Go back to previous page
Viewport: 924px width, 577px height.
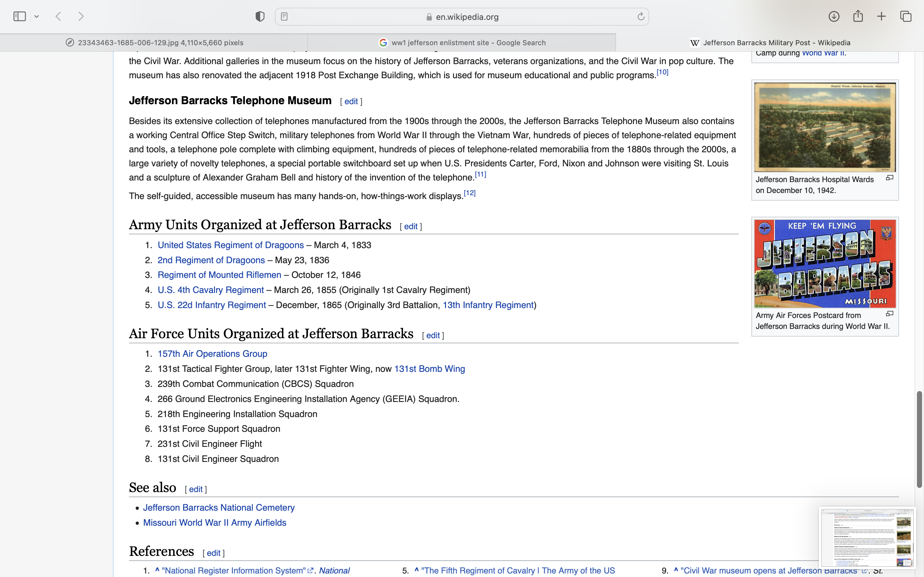coord(58,16)
